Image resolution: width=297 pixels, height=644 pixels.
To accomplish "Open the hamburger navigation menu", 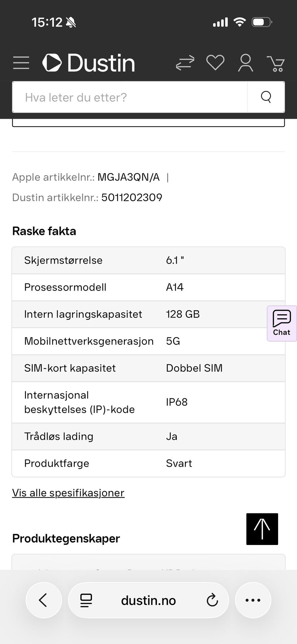I will click(21, 63).
